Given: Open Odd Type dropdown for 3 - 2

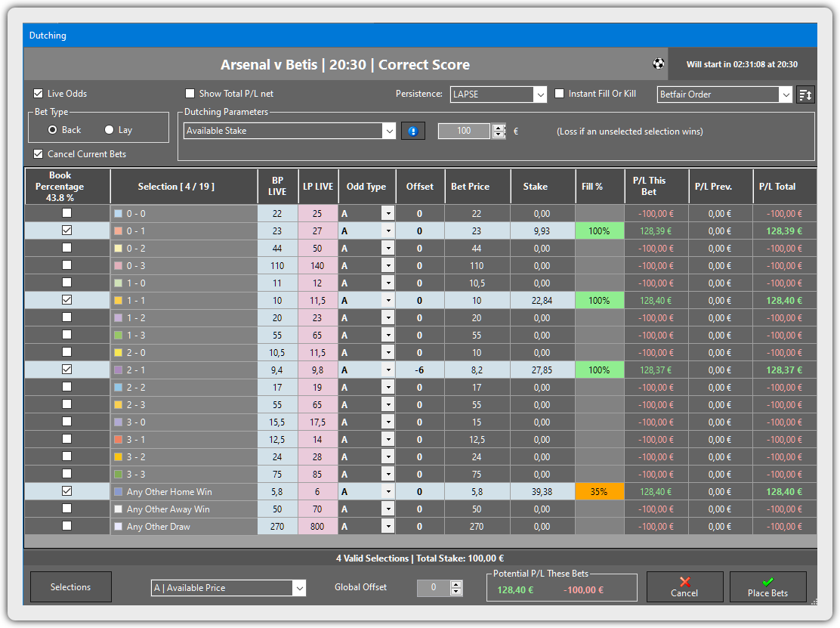Looking at the screenshot, I should [388, 456].
